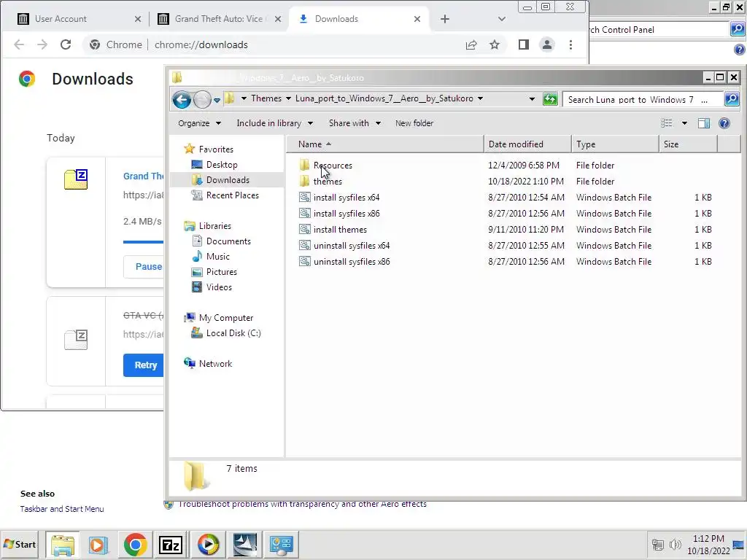Open the Share with menu

point(355,123)
